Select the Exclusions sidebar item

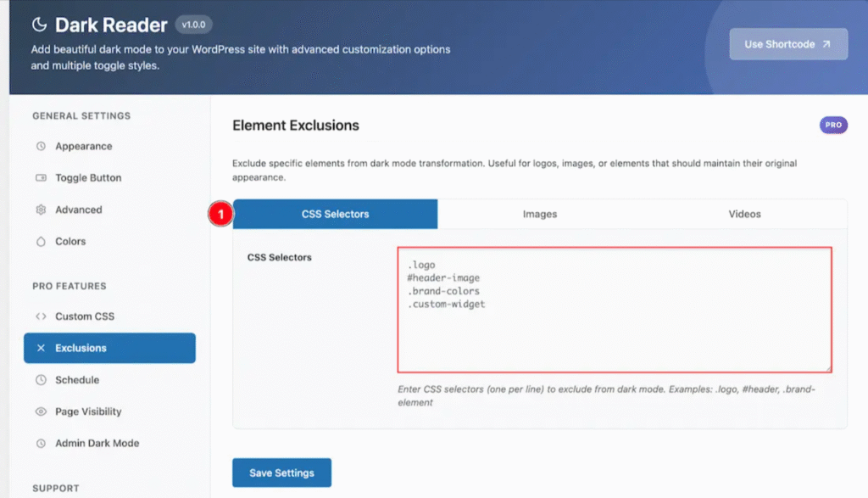109,348
